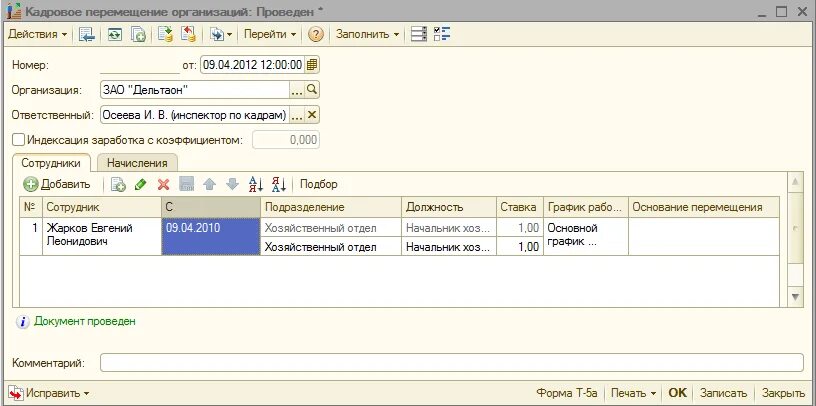Click the График работы column header
This screenshot has height=406, width=816.
(585, 207)
